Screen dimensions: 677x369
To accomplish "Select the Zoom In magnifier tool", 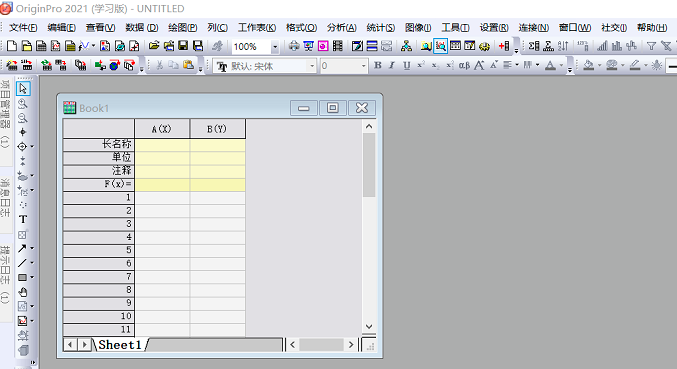I will pos(22,104).
